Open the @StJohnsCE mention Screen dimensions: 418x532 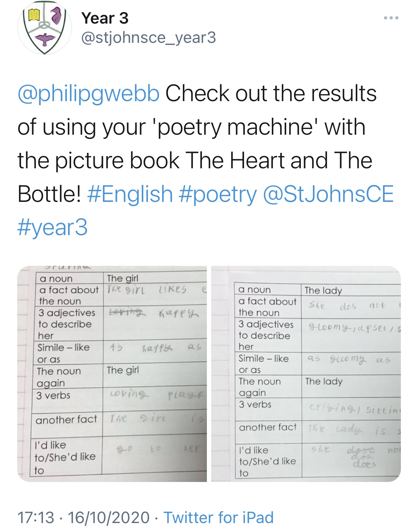point(328,194)
